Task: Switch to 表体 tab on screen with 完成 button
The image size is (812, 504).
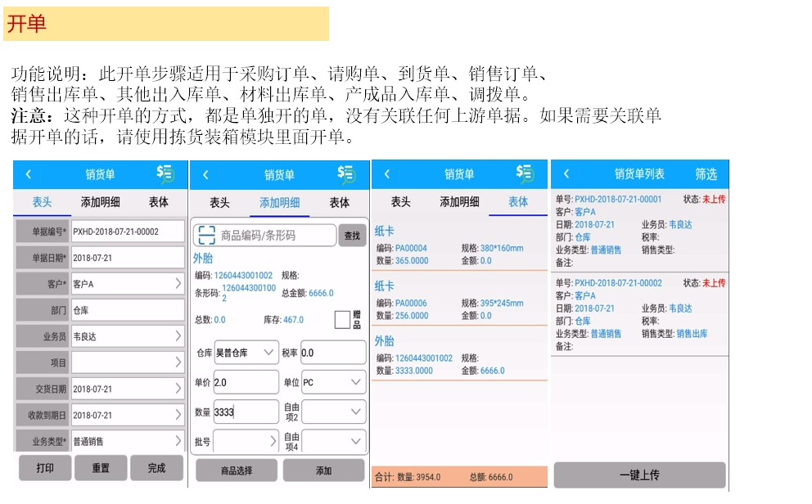Action: pos(158,202)
